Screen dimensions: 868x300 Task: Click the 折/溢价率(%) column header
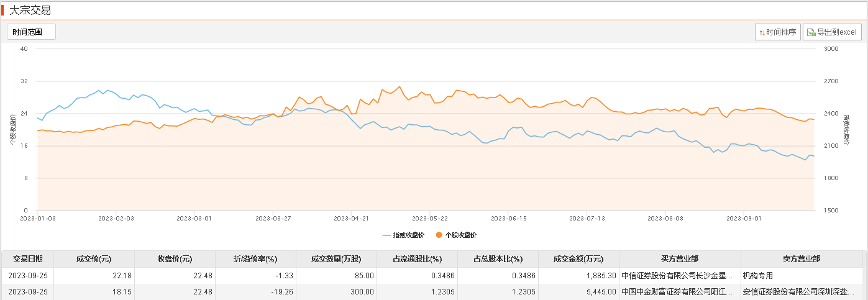pyautogui.click(x=255, y=259)
